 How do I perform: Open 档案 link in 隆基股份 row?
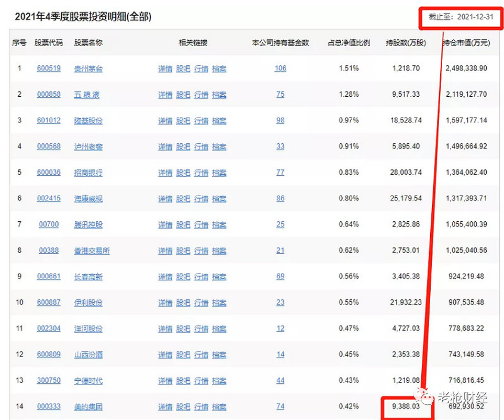pos(219,121)
